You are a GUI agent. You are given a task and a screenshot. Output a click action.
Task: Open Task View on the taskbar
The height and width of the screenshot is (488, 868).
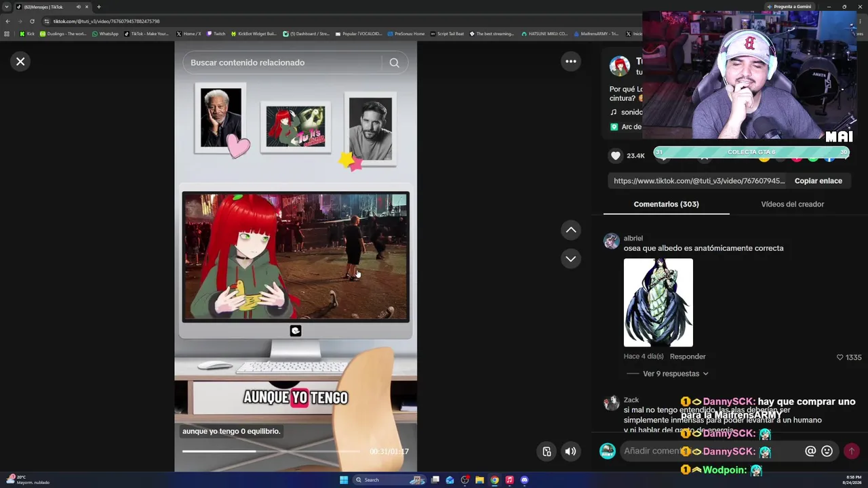435,480
